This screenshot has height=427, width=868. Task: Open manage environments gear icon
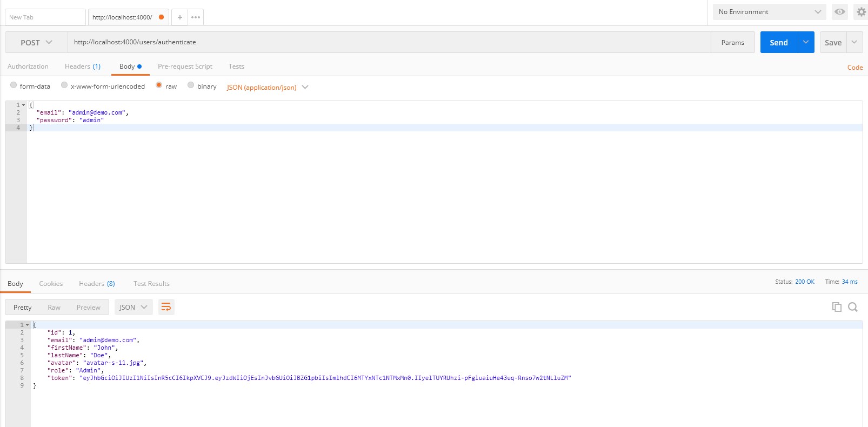[861, 12]
